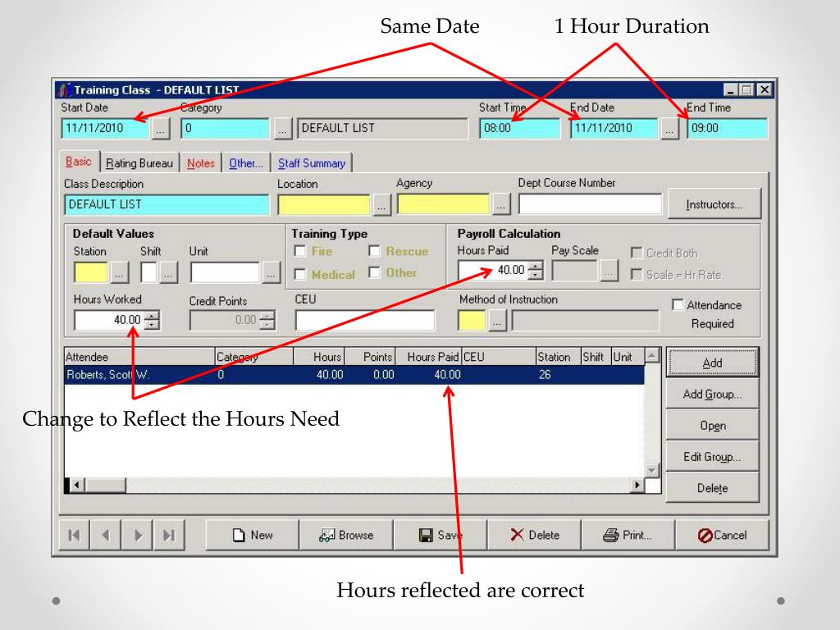Click in the End Time field
This screenshot has width=840, height=630.
[x=728, y=129]
